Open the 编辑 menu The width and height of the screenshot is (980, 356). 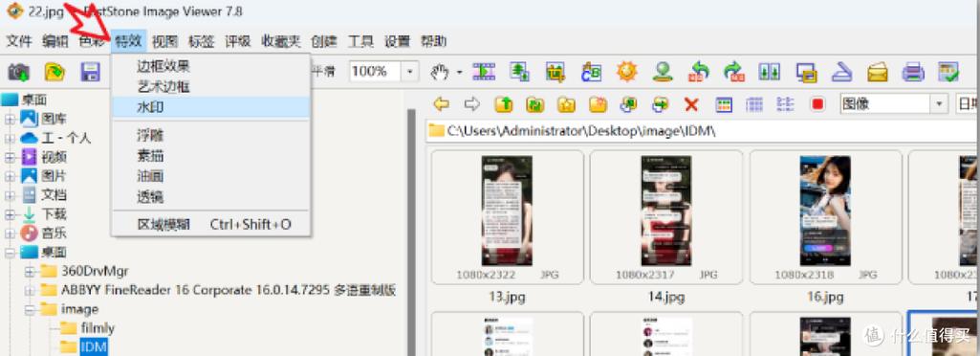coord(55,42)
